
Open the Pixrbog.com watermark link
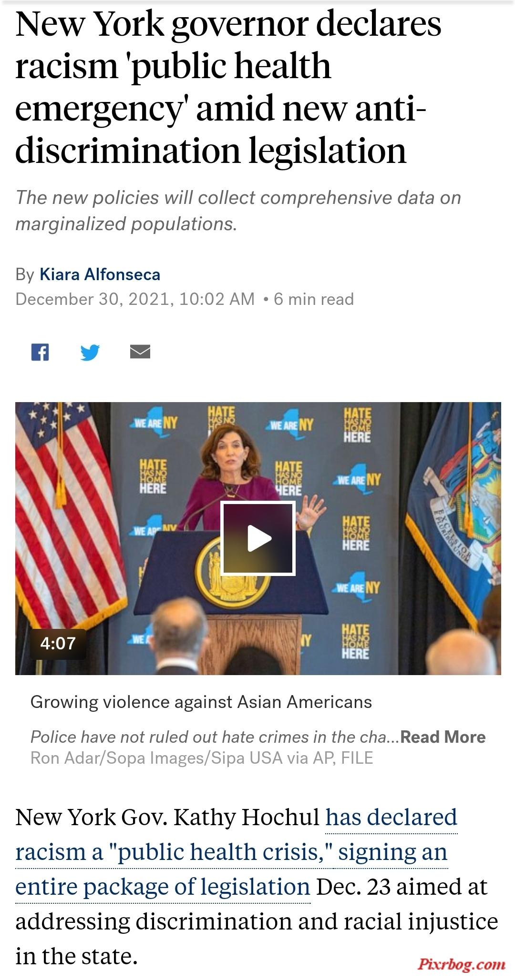coord(461,964)
